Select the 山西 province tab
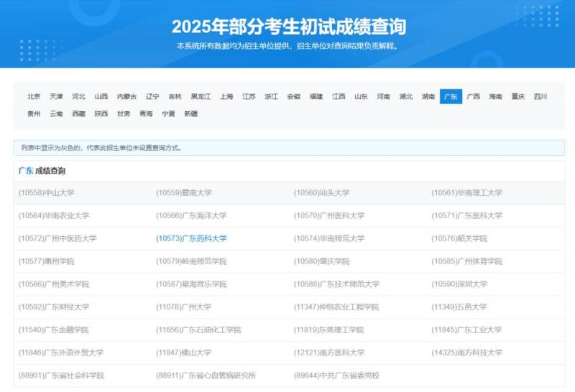Image resolution: width=575 pixels, height=392 pixels. 101,96
